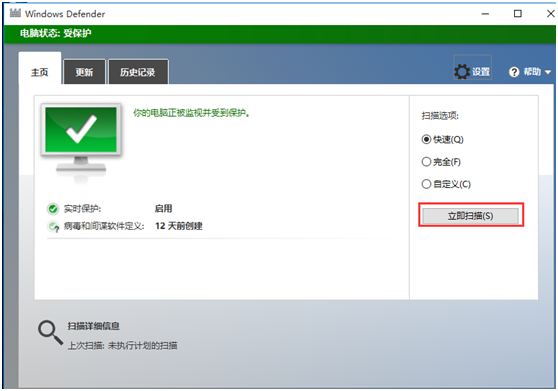This screenshot has width=558, height=391.
Task: Click the 电脑状态: 受保护 banner text
Action: [56, 33]
